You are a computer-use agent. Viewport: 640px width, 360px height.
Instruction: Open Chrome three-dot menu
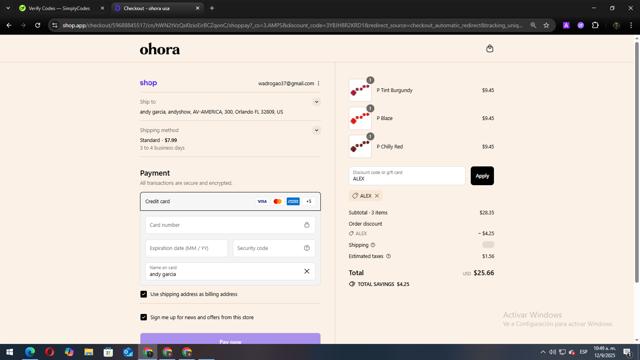coord(631,25)
